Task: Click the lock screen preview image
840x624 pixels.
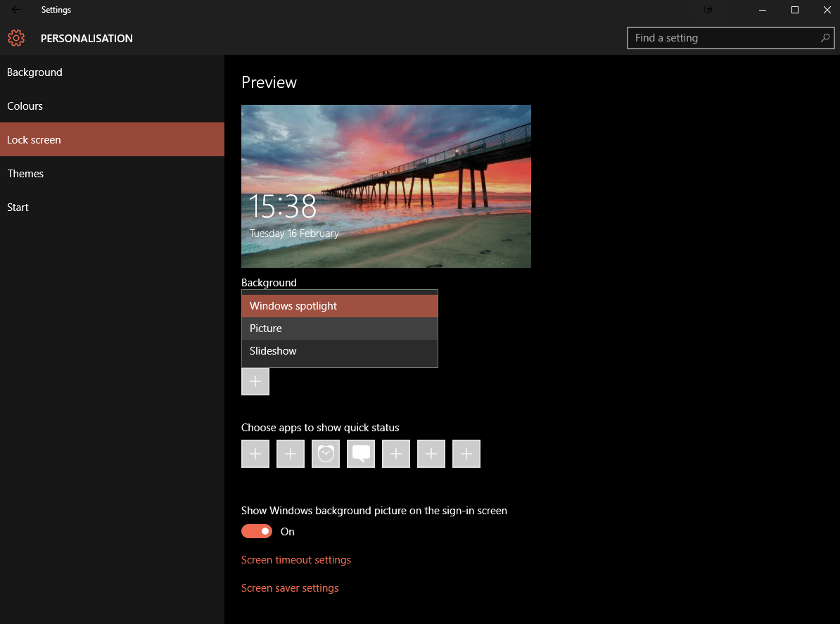Action: (386, 186)
